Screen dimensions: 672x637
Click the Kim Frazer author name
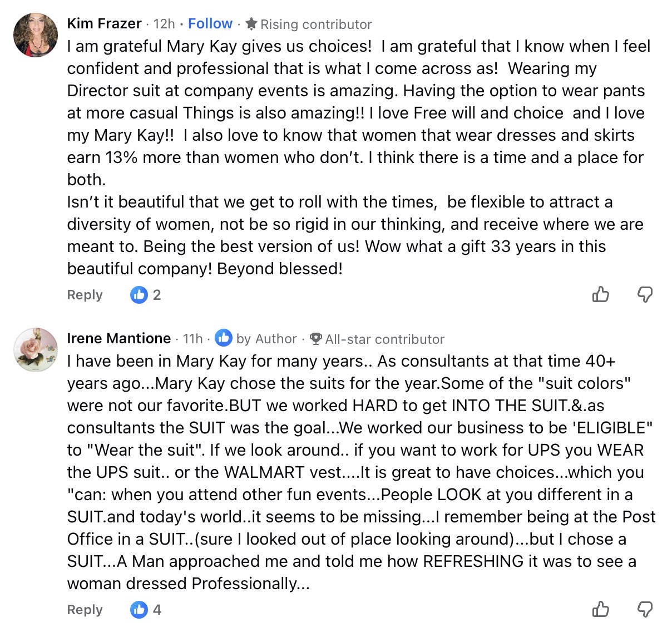pos(104,24)
